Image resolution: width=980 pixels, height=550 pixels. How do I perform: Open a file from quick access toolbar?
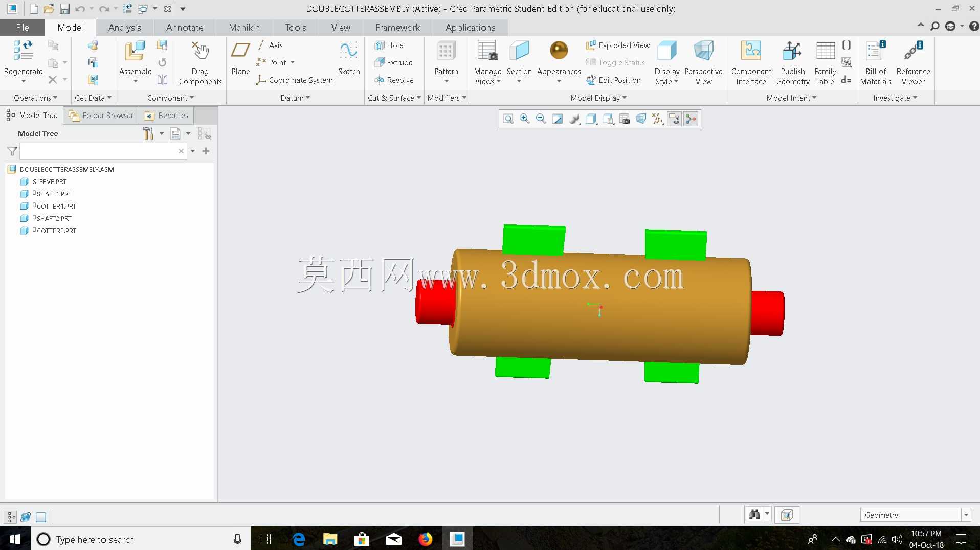[x=49, y=9]
